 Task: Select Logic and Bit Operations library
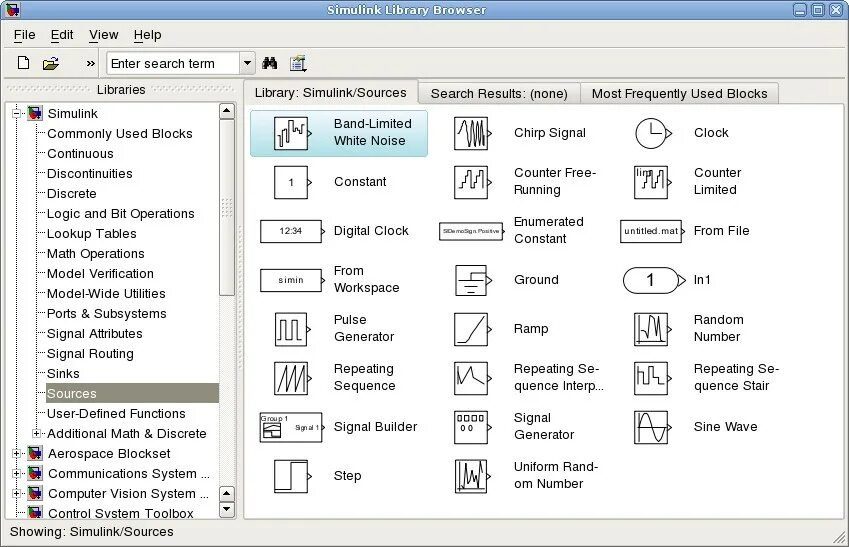tap(120, 214)
